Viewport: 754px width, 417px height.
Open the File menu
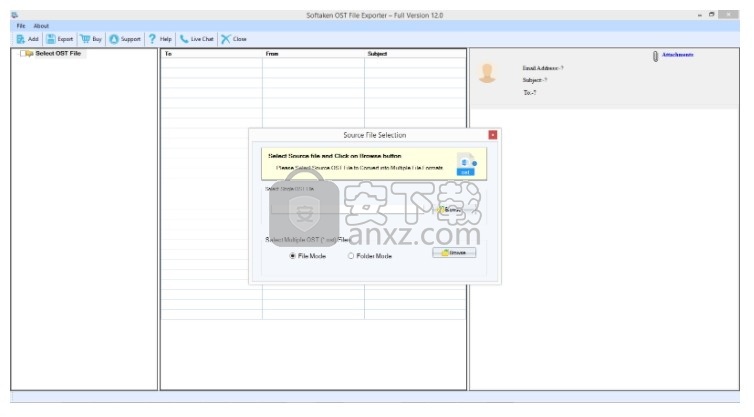click(x=20, y=25)
